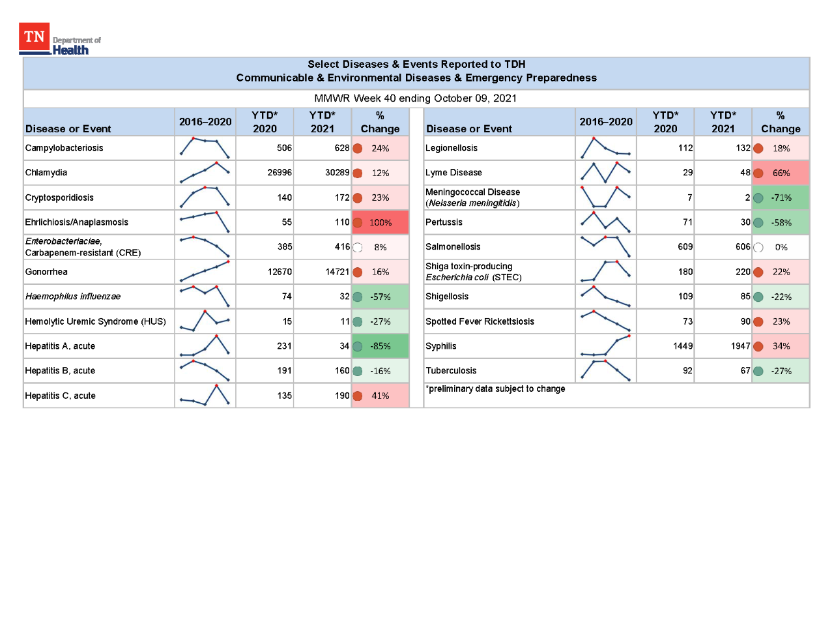Image resolution: width=834 pixels, height=644 pixels.
Task: Click the Gonorrhea YTD 2020 value "12670"
Action: [280, 272]
